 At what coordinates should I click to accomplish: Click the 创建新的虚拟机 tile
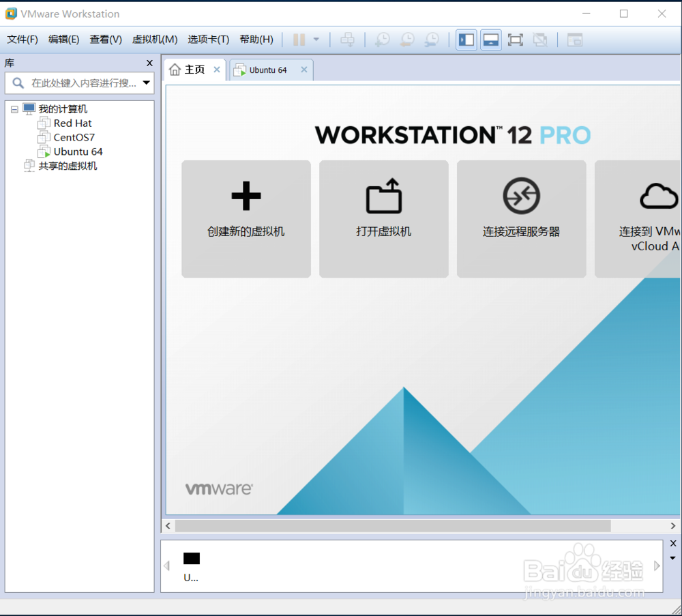coord(246,219)
